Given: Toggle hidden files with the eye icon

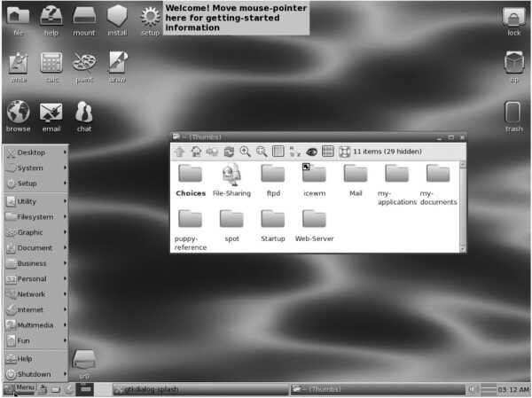Looking at the screenshot, I should (311, 152).
